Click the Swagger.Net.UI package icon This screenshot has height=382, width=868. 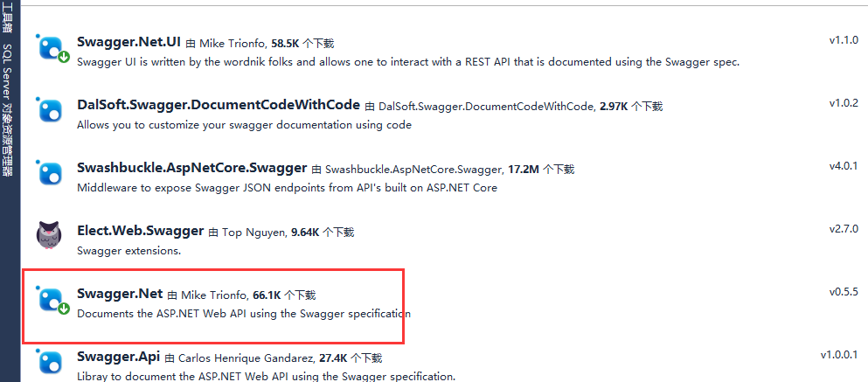52,47
